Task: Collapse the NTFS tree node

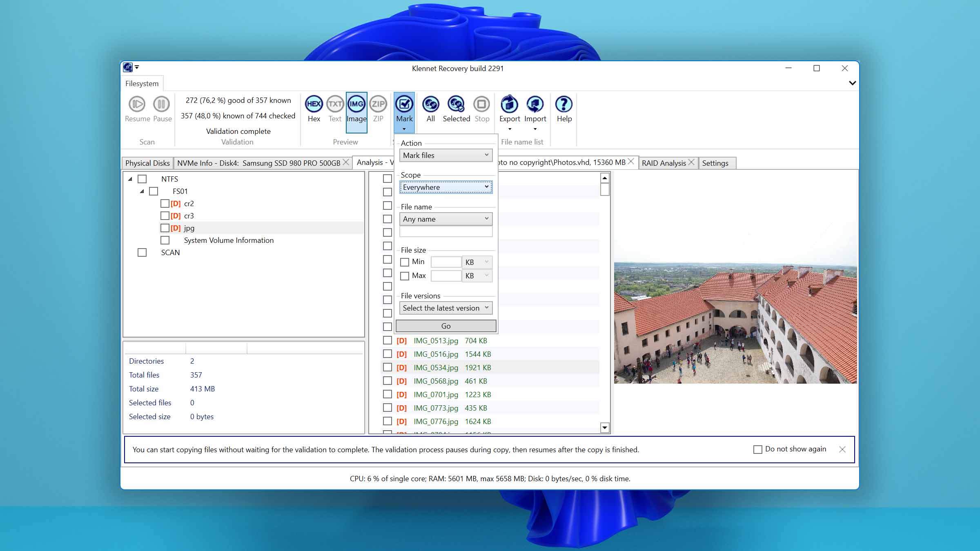Action: pyautogui.click(x=130, y=179)
